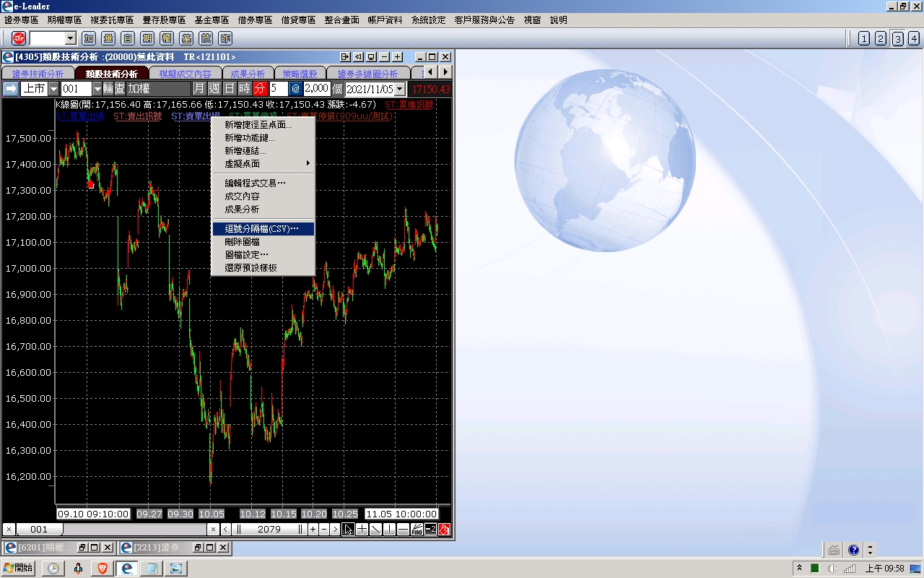This screenshot has width=924, height=578.
Task: Select the 001 bottom chart tab
Action: click(x=39, y=530)
